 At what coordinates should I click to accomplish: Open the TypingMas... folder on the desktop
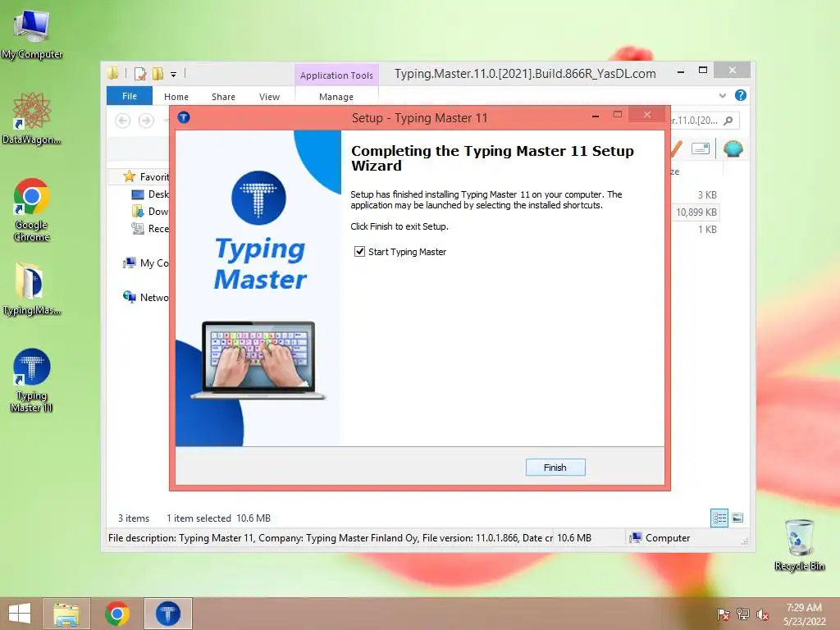[32, 290]
